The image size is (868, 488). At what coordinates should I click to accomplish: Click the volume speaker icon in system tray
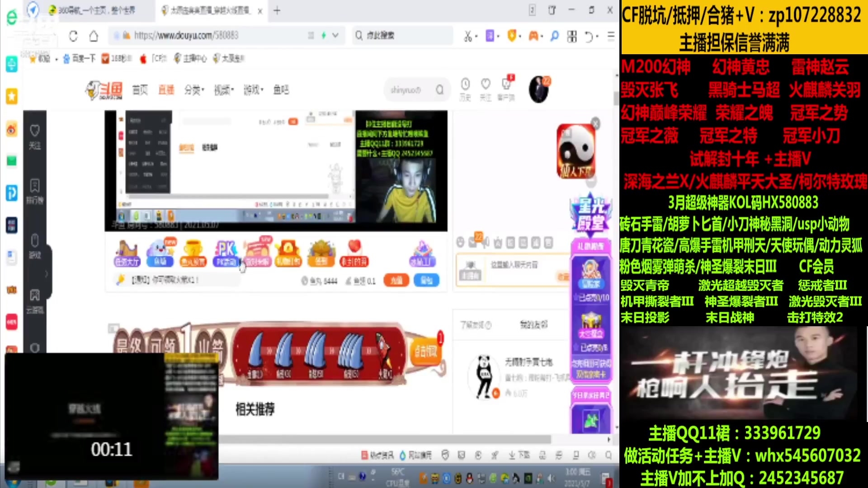tap(551, 478)
